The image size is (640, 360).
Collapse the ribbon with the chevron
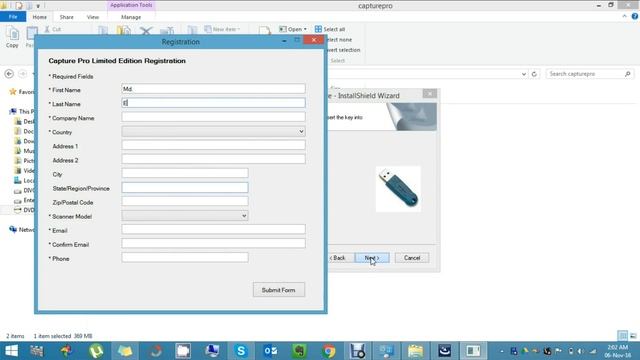click(624, 16)
